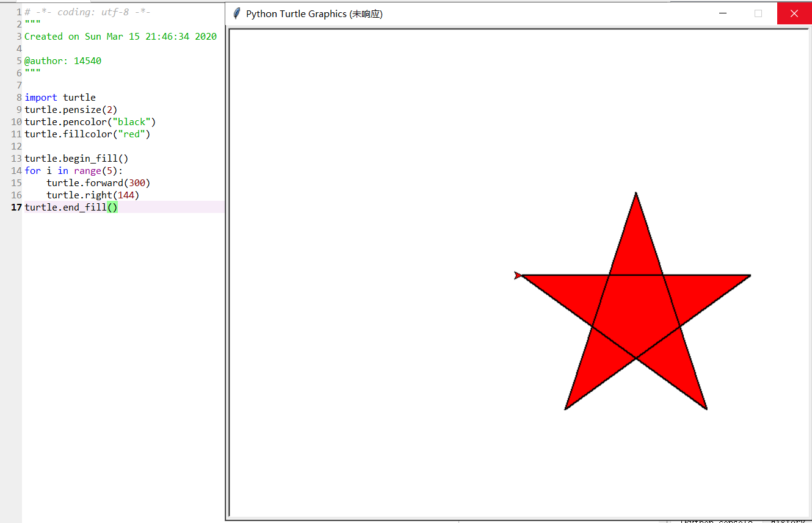
Task: Click line number 17 in the gutter
Action: point(16,207)
